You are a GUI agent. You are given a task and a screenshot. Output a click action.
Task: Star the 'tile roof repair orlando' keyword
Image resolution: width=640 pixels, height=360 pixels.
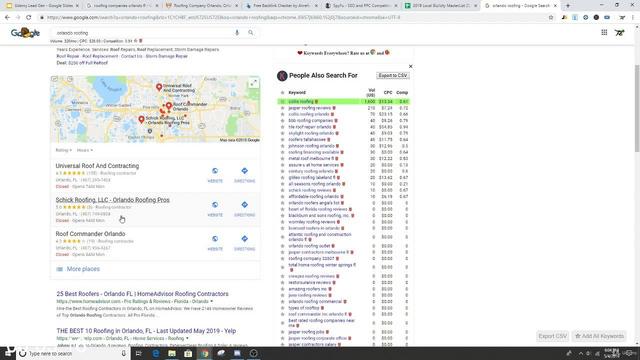[x=282, y=127]
